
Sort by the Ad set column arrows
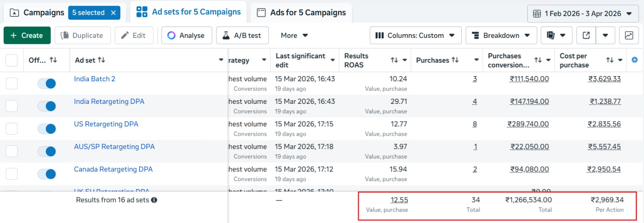[101, 60]
